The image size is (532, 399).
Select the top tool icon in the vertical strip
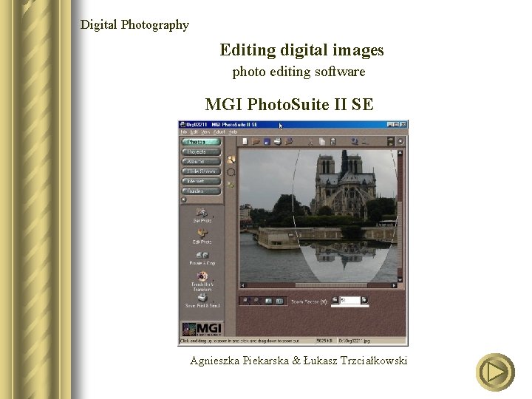(x=231, y=160)
